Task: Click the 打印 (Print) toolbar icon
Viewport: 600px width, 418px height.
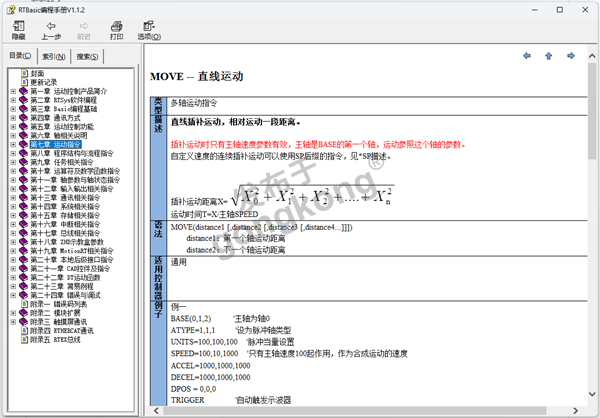Action: point(117,29)
